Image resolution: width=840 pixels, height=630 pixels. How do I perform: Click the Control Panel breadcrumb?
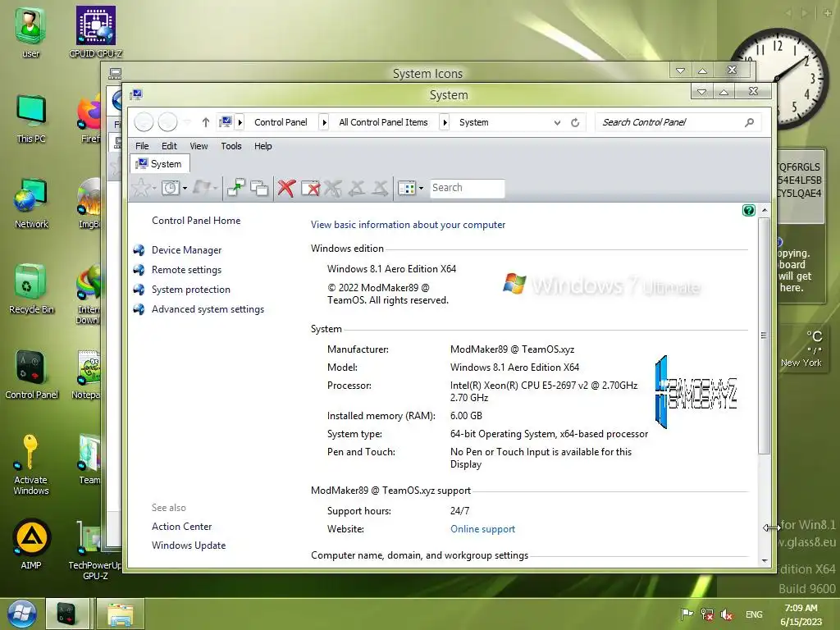coord(281,123)
